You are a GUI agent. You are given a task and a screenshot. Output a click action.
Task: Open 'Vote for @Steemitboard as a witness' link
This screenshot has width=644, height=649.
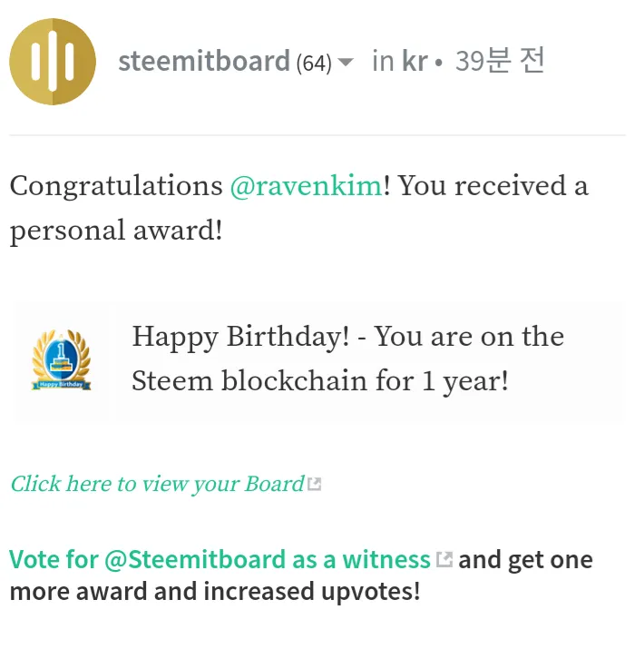coord(220,559)
